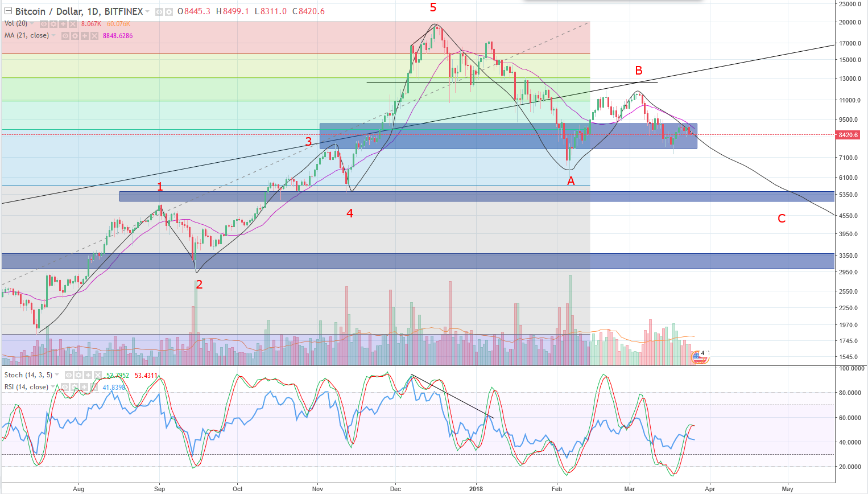Toggle Stoch (14, 3, 5) visibility eye

[x=69, y=375]
